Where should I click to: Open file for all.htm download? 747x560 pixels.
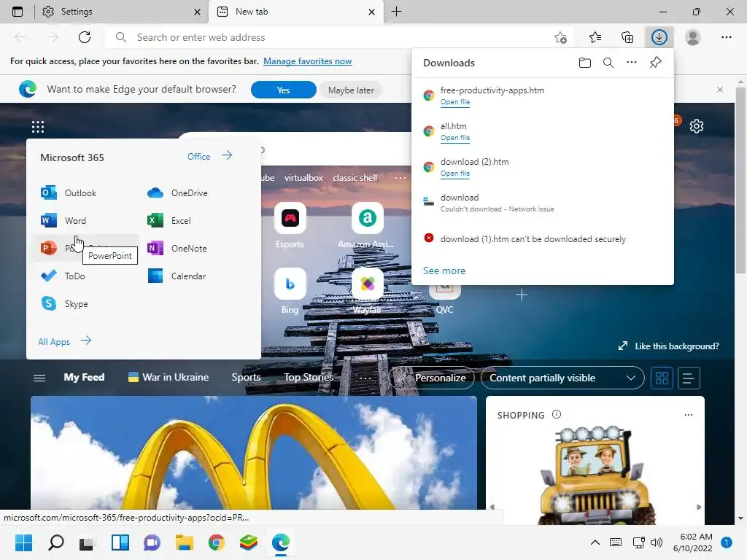tap(455, 138)
